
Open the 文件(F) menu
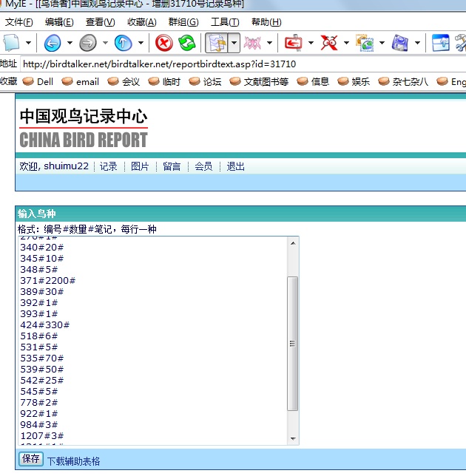click(18, 22)
